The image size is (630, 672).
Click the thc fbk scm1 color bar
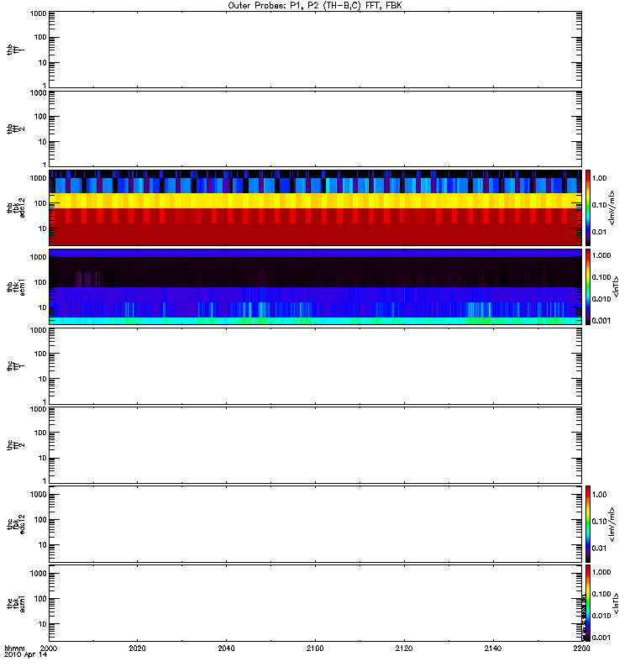tap(588, 603)
